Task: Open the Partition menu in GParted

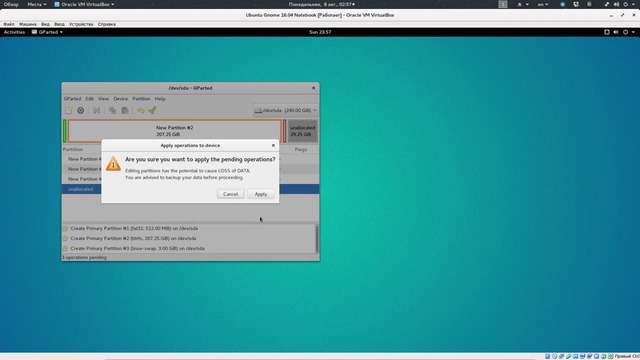Action: click(141, 99)
